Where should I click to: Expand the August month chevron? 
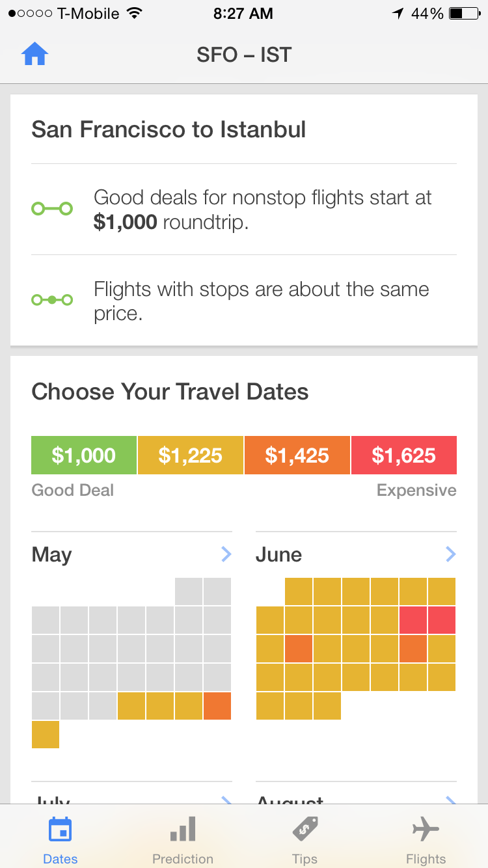tap(450, 800)
